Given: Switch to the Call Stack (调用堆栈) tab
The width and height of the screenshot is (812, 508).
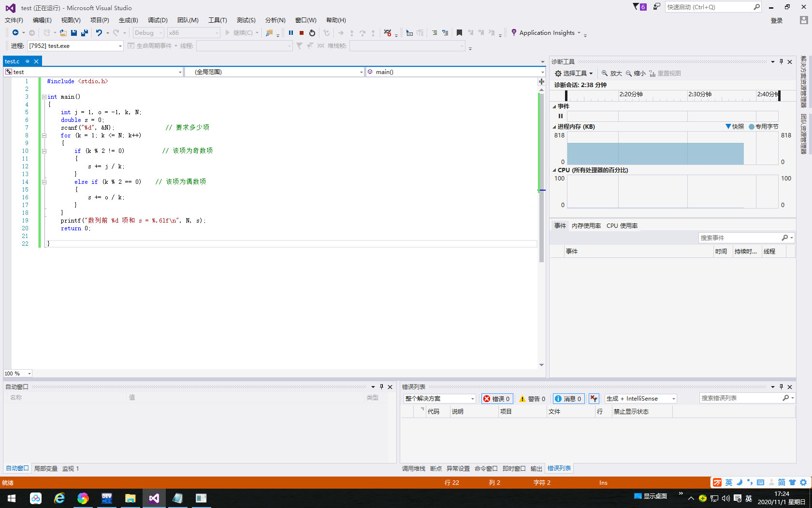Looking at the screenshot, I should tap(414, 468).
